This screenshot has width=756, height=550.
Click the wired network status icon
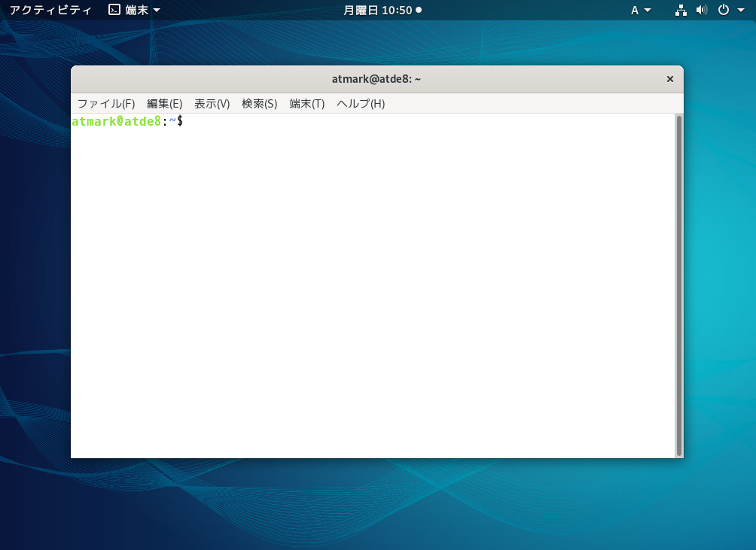[681, 10]
